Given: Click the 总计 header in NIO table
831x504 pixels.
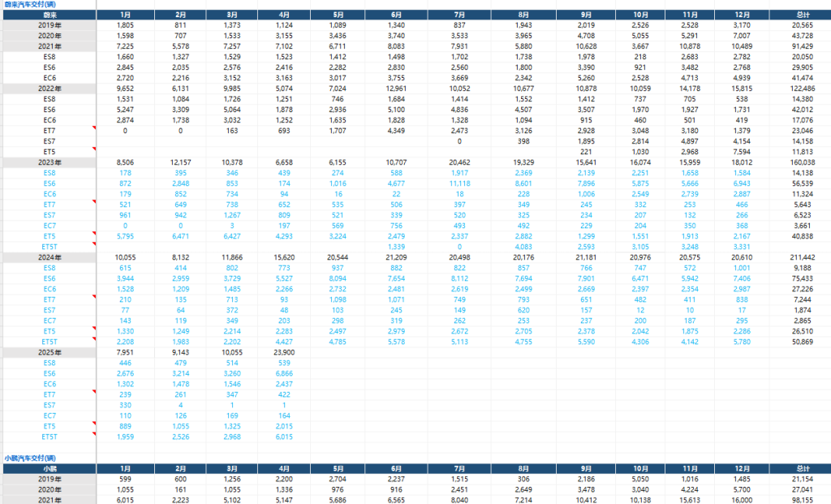Looking at the screenshot, I should [x=800, y=15].
